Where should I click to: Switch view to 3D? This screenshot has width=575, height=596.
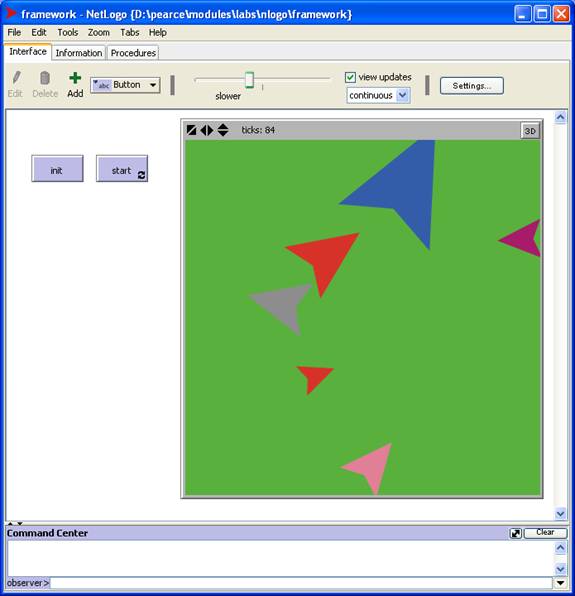click(x=530, y=131)
